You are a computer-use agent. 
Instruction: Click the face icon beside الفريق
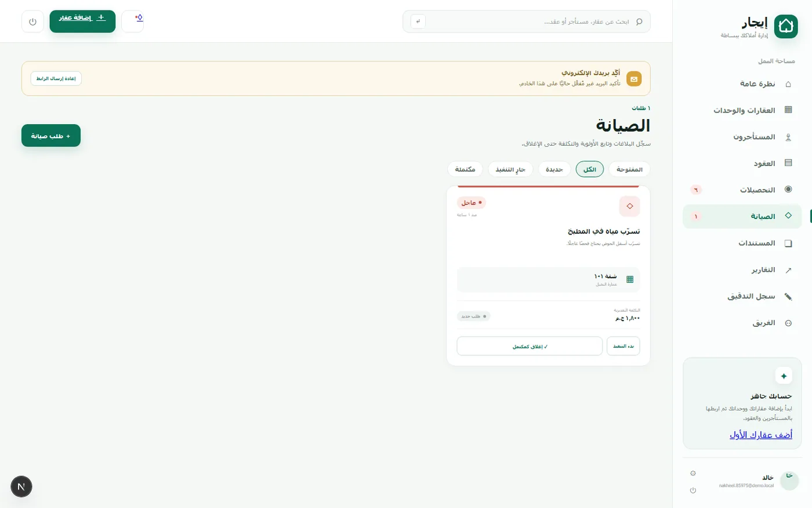point(788,323)
